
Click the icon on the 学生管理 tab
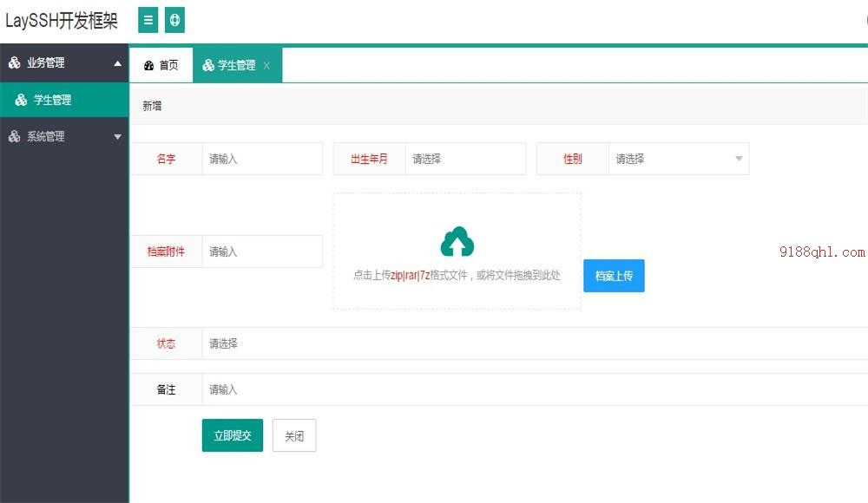(x=207, y=64)
